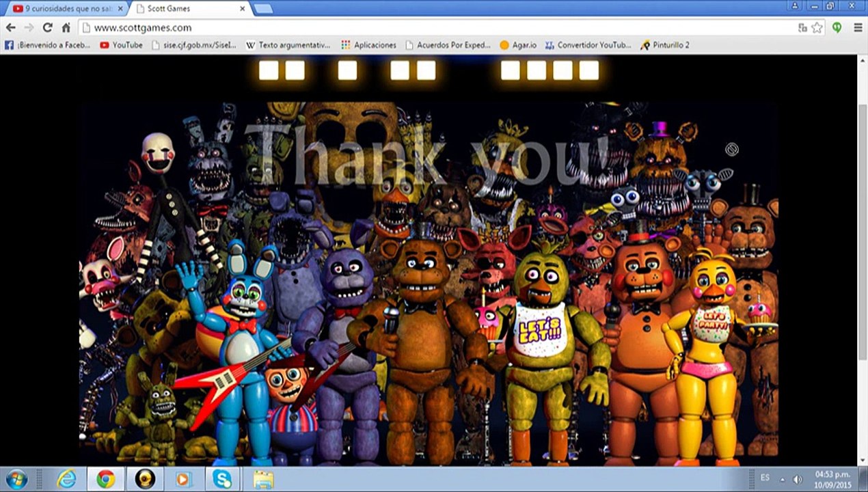The height and width of the screenshot is (492, 868).
Task: Open the Chrome hamburger menu
Action: click(858, 28)
